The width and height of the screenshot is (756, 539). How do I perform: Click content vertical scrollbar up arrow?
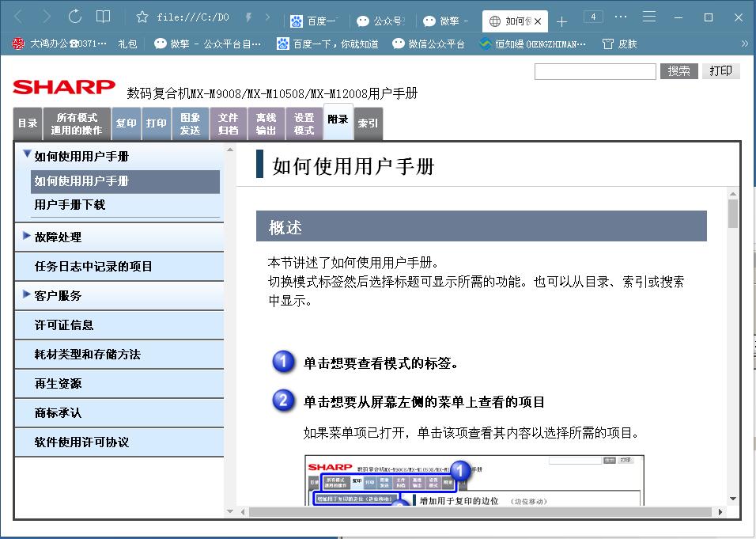733,194
